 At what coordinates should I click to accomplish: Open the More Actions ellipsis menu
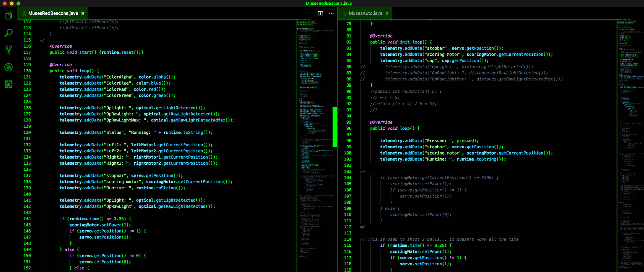coord(331,13)
